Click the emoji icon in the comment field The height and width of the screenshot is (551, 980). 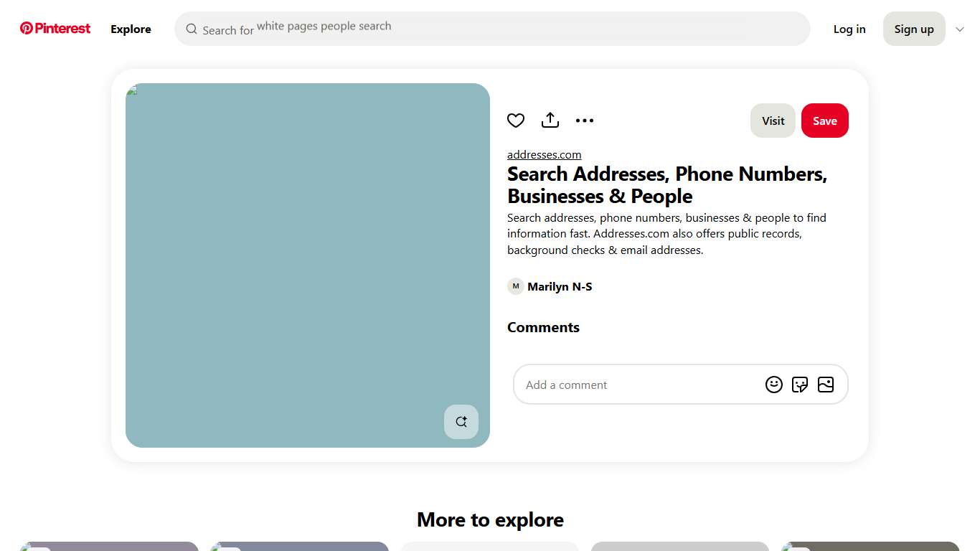[774, 385]
